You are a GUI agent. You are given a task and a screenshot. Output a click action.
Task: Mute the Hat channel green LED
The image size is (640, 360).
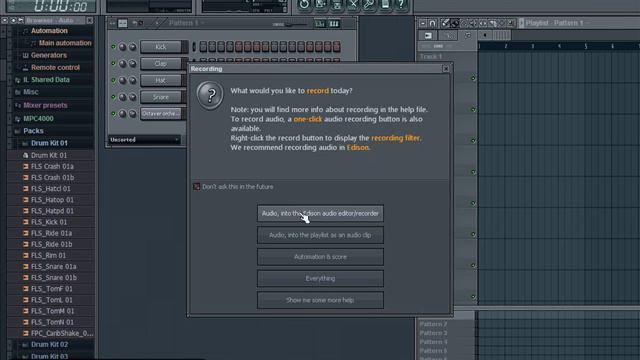(113, 80)
